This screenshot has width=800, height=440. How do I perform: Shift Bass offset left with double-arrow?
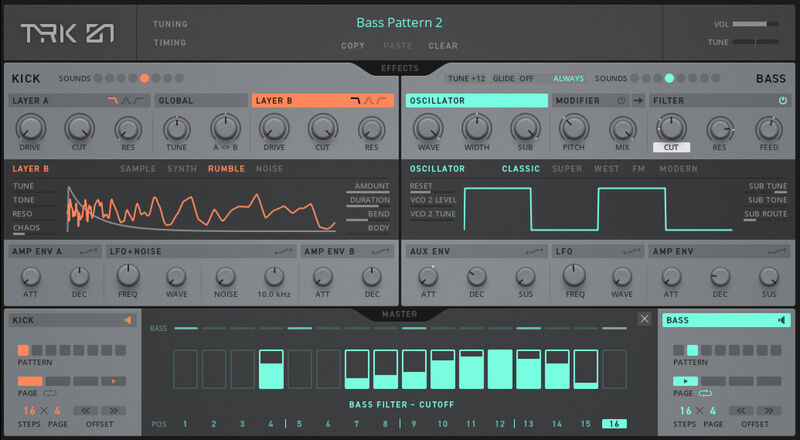pyautogui.click(x=741, y=410)
